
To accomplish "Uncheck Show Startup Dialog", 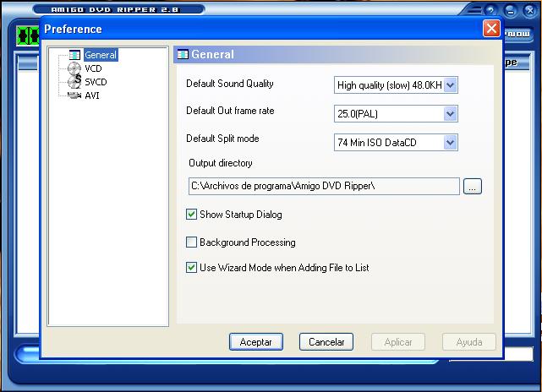I will click(191, 215).
